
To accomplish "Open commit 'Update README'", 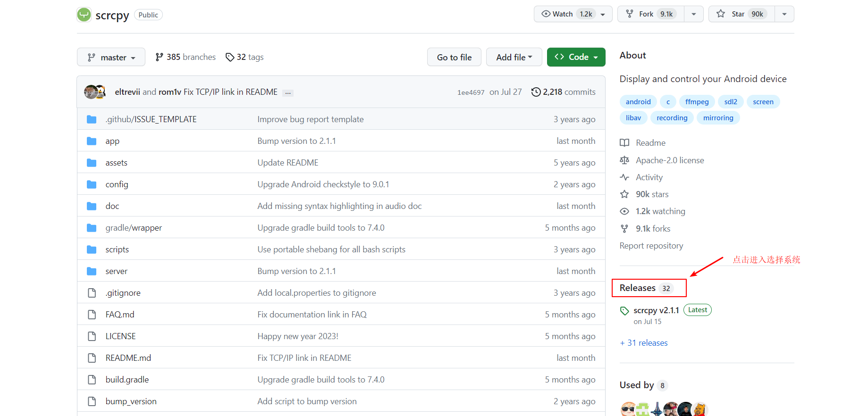I will tap(288, 163).
